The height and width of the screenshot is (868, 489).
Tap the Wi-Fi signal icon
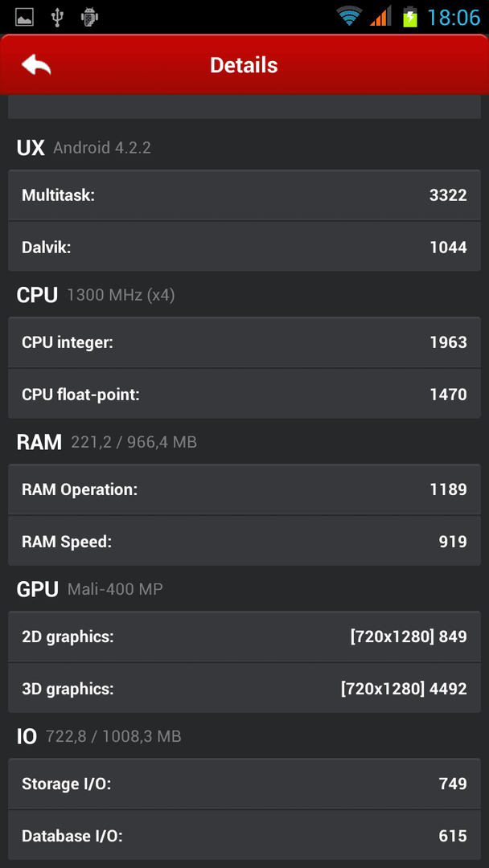point(349,17)
